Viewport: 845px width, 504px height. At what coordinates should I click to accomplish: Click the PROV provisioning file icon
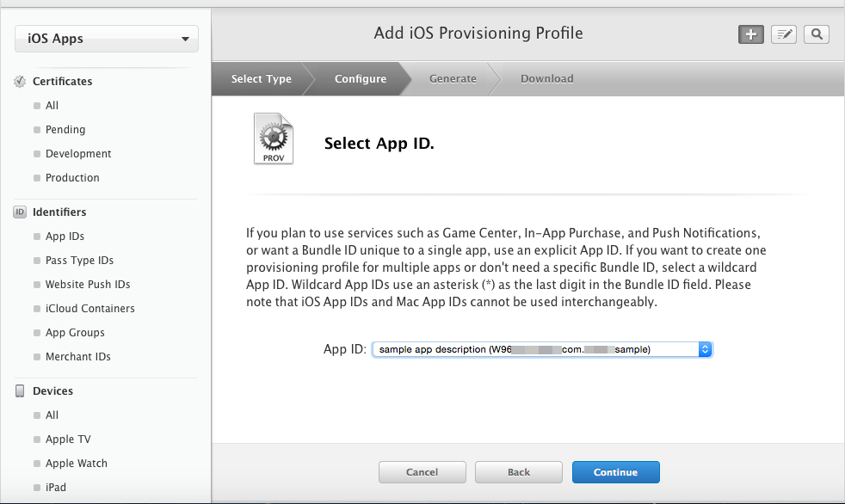[x=274, y=138]
